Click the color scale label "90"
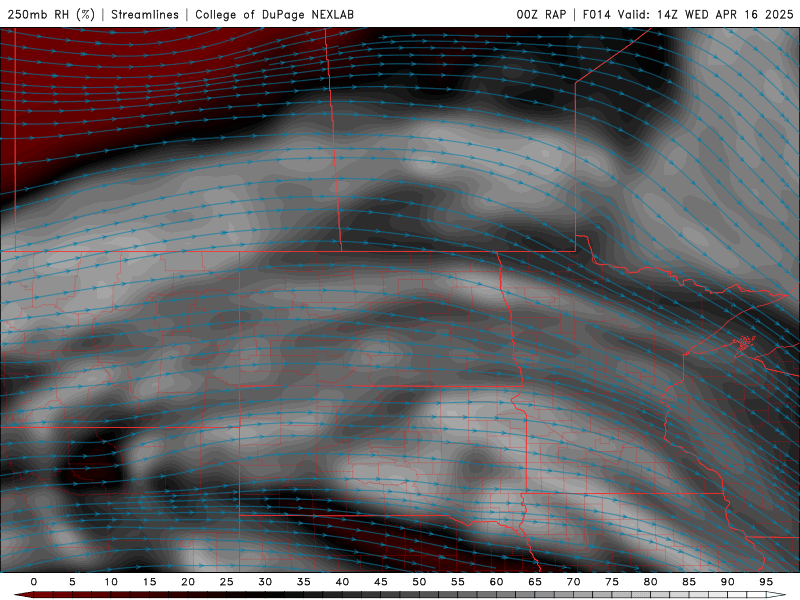 [728, 582]
